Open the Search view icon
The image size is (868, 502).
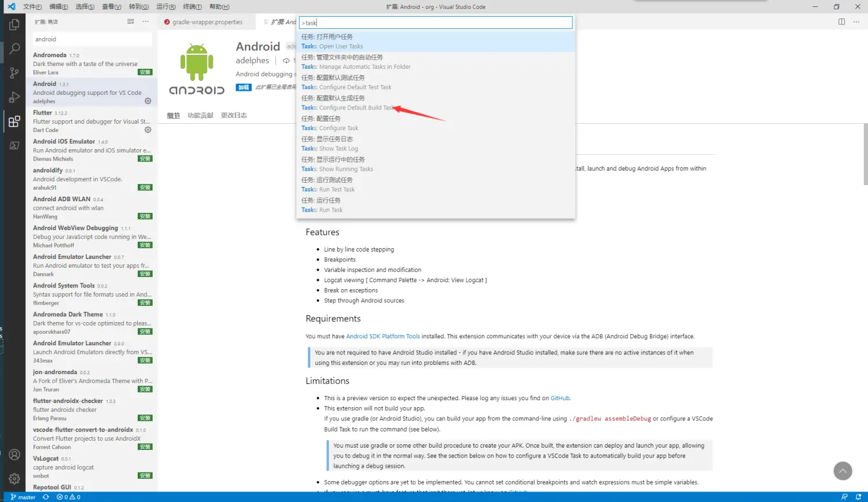click(x=14, y=49)
